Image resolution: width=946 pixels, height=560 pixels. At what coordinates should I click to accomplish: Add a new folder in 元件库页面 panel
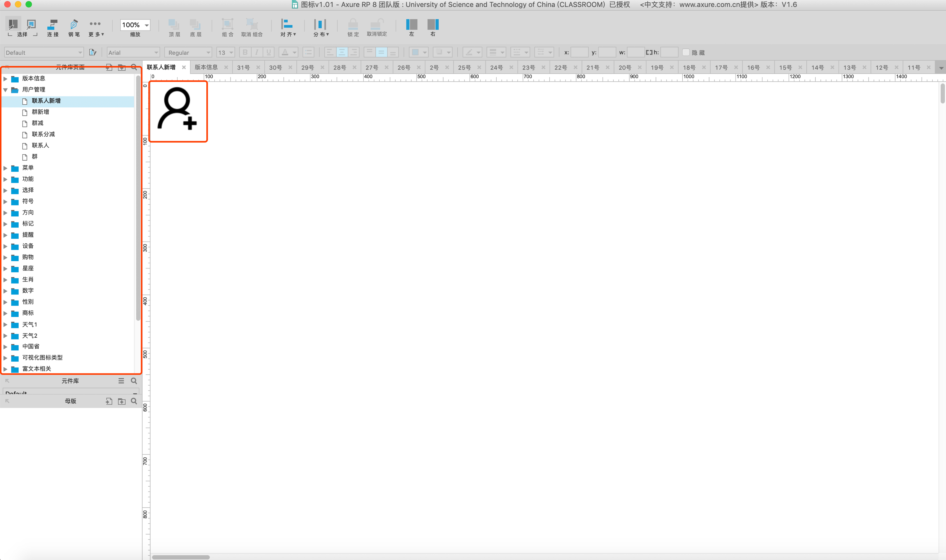(x=122, y=67)
